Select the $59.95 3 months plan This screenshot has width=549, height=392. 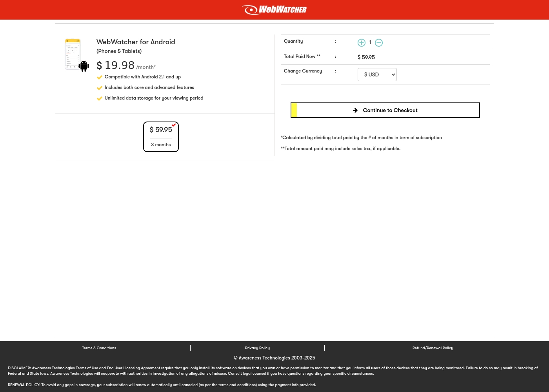(x=161, y=137)
